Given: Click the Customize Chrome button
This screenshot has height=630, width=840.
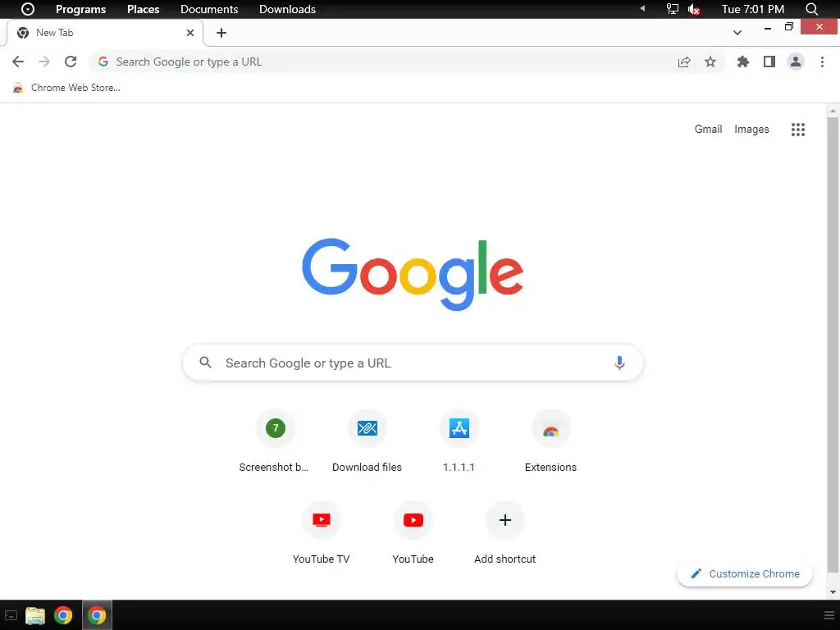Looking at the screenshot, I should point(745,573).
